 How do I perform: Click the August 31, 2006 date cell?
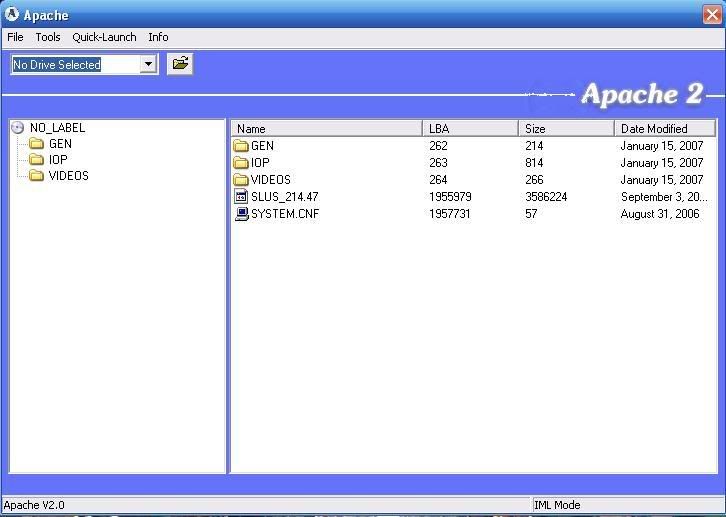pyautogui.click(x=660, y=214)
